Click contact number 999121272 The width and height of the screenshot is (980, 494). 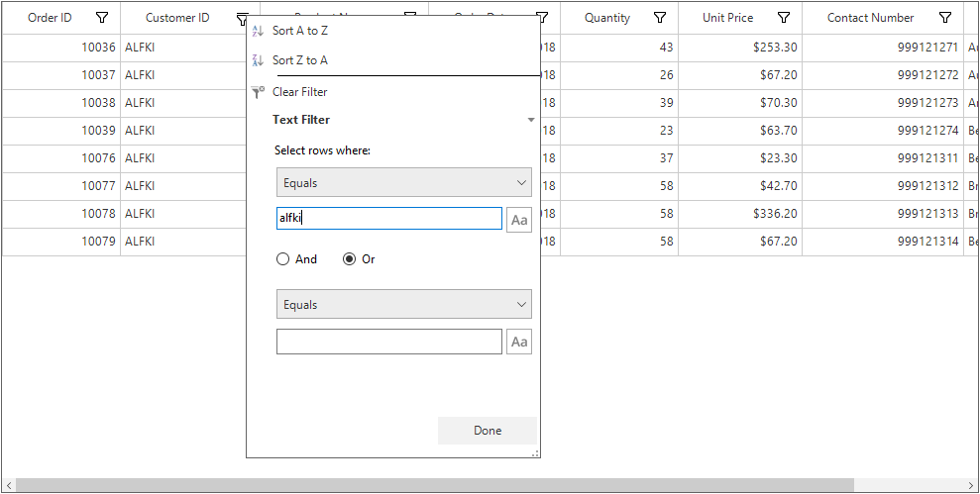point(883,75)
